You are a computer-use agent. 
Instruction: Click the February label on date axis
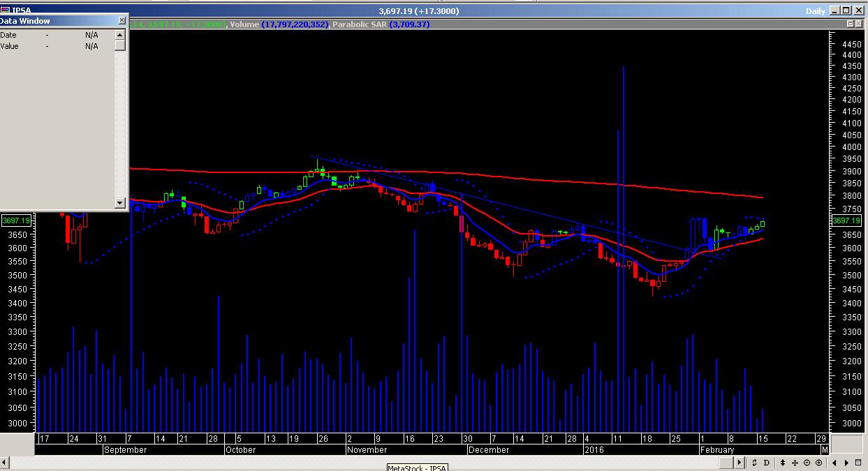click(717, 450)
